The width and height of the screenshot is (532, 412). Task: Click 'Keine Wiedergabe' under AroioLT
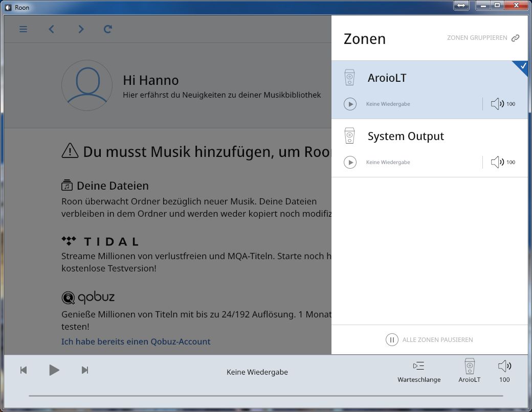coord(388,104)
